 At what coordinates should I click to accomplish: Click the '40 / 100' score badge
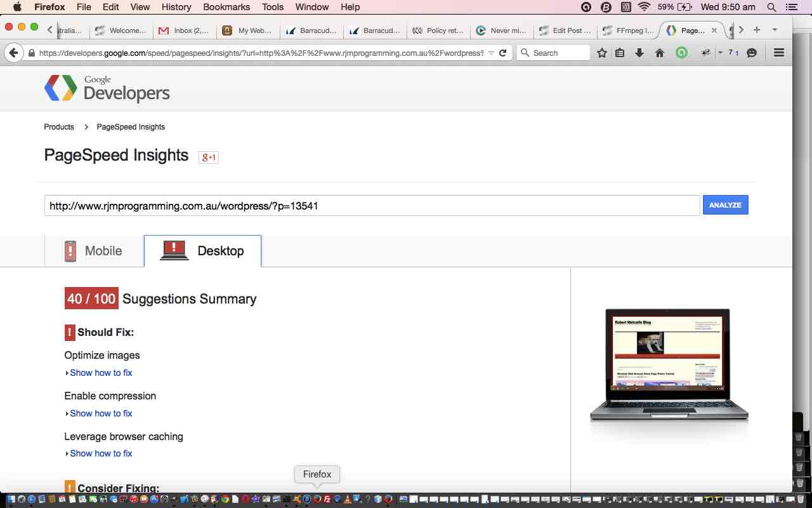(x=91, y=298)
